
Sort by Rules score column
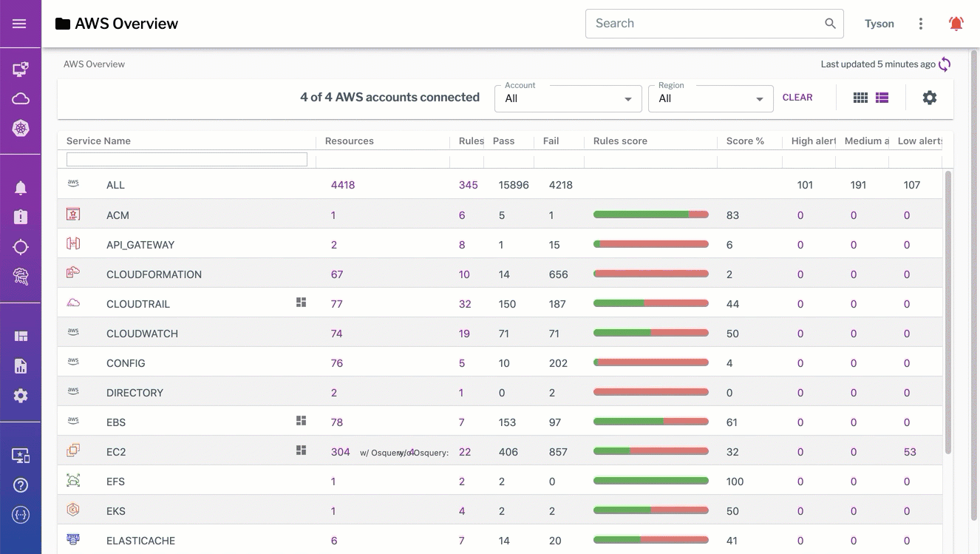tap(620, 141)
